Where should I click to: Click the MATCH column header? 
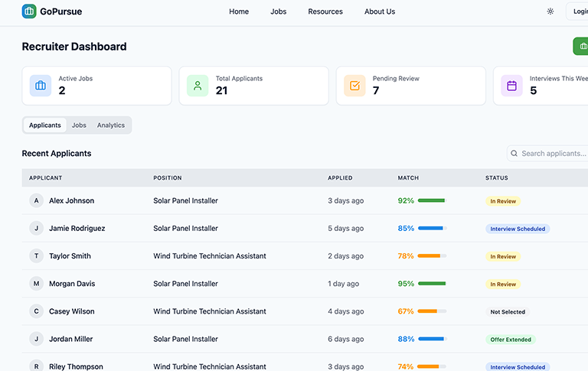click(x=408, y=178)
